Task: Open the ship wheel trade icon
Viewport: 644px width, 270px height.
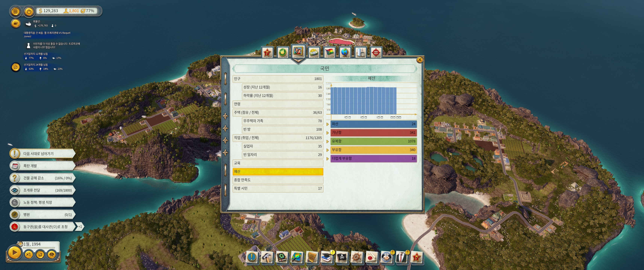Action: 357,257
